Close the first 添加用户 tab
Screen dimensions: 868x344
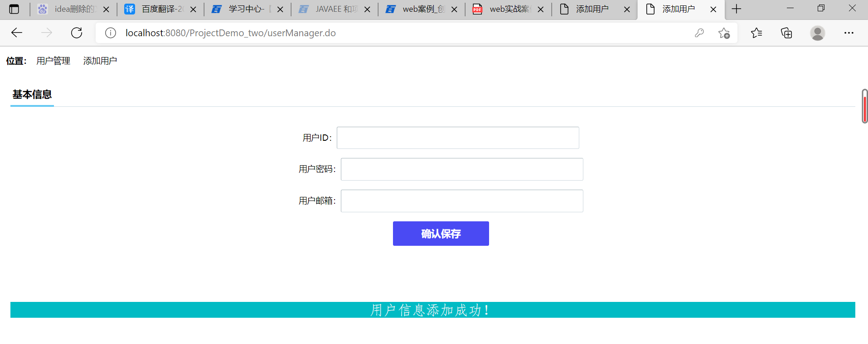[627, 9]
